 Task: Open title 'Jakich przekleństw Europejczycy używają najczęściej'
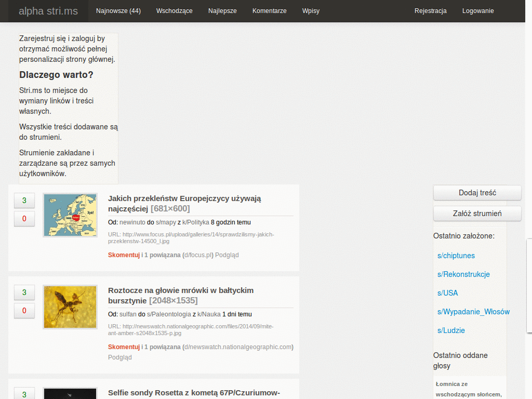184,203
